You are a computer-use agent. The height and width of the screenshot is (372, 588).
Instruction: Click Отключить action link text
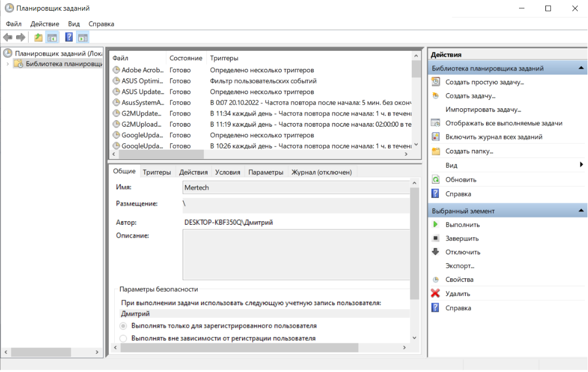463,252
